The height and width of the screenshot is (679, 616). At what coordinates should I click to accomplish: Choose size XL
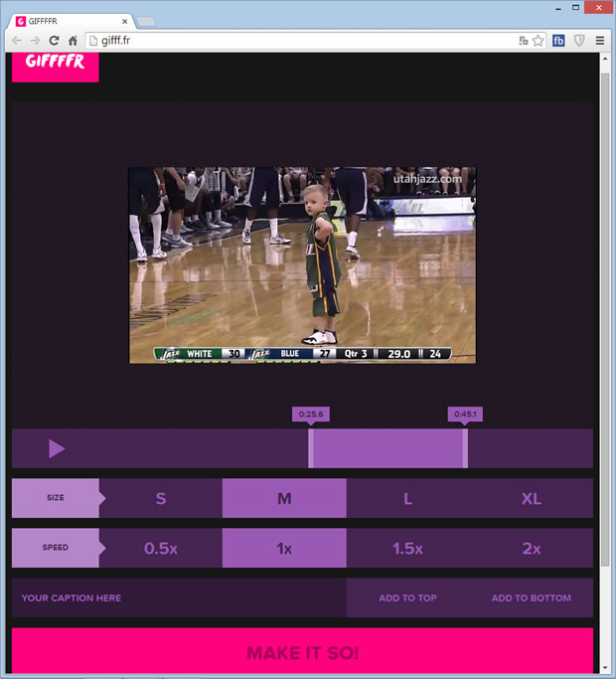point(531,498)
